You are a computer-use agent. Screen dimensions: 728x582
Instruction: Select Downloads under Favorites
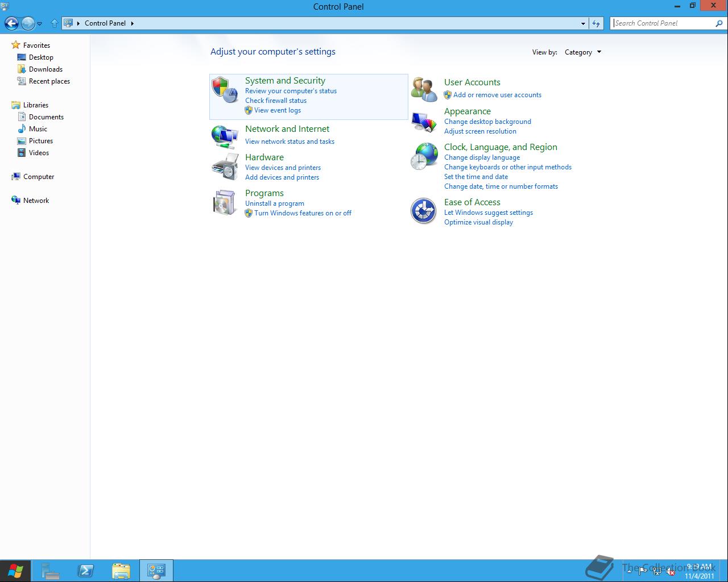pyautogui.click(x=45, y=69)
